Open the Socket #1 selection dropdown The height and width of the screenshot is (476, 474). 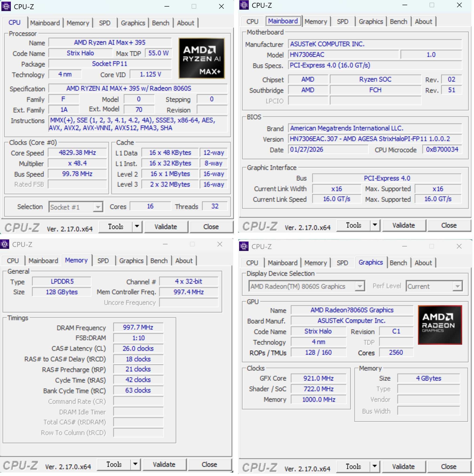pos(98,207)
